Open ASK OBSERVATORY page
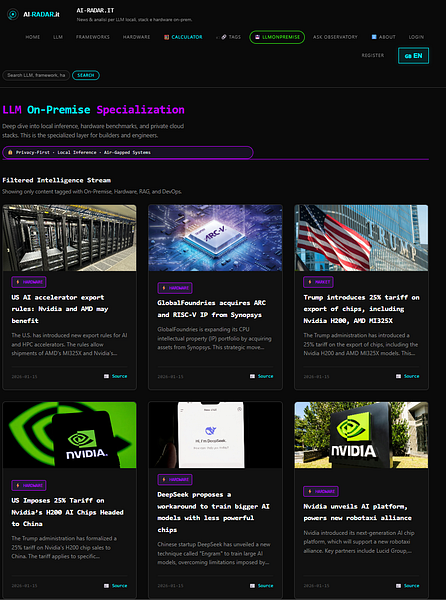Screen dimensions: 446x600 335,37
